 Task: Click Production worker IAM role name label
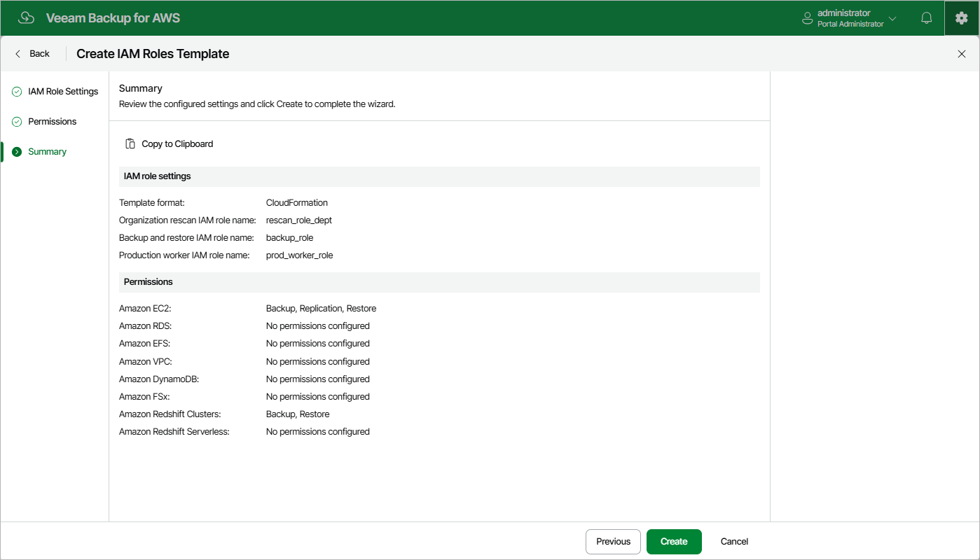(x=184, y=255)
